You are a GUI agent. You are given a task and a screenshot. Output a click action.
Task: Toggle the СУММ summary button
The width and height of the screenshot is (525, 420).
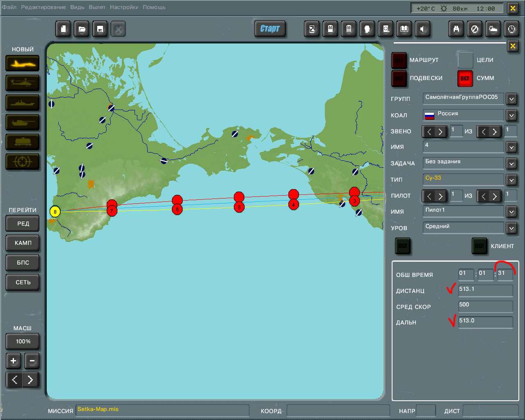click(465, 78)
